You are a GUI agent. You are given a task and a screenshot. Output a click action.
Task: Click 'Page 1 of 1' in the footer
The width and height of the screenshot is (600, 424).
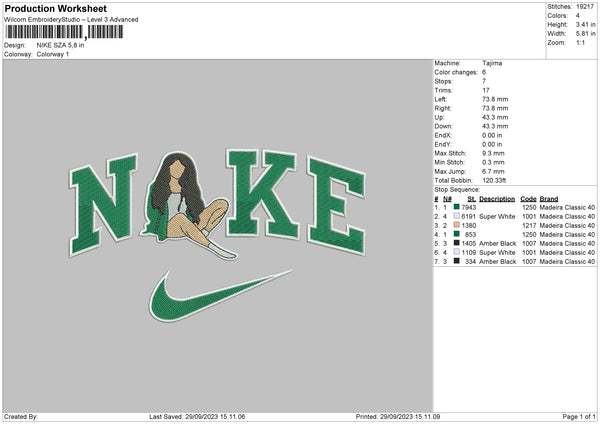[579, 417]
